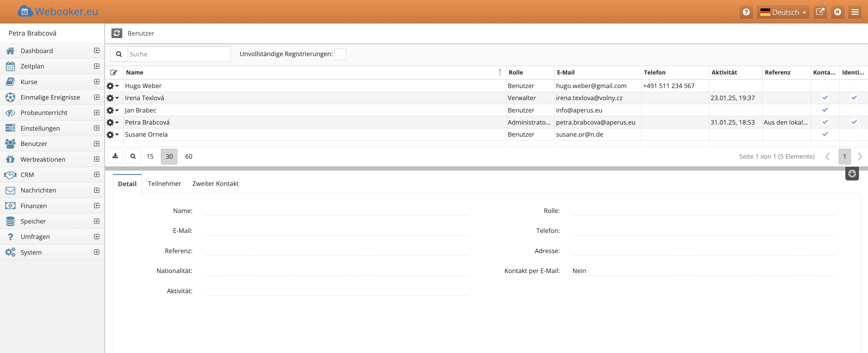Toggle Jan Brabec's Identität checkbox
The width and height of the screenshot is (868, 353).
[x=854, y=110]
